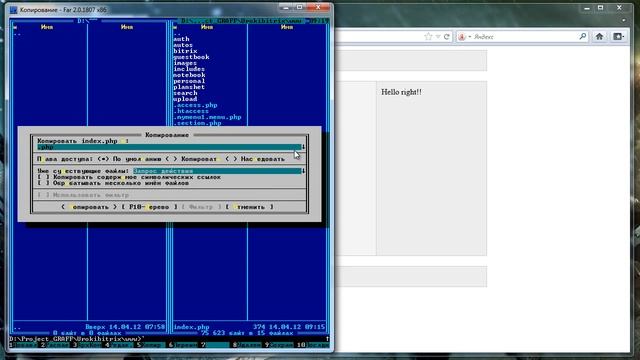Select the 'upload' folder in the right panel
The height and width of the screenshot is (360, 640).
[x=185, y=99]
